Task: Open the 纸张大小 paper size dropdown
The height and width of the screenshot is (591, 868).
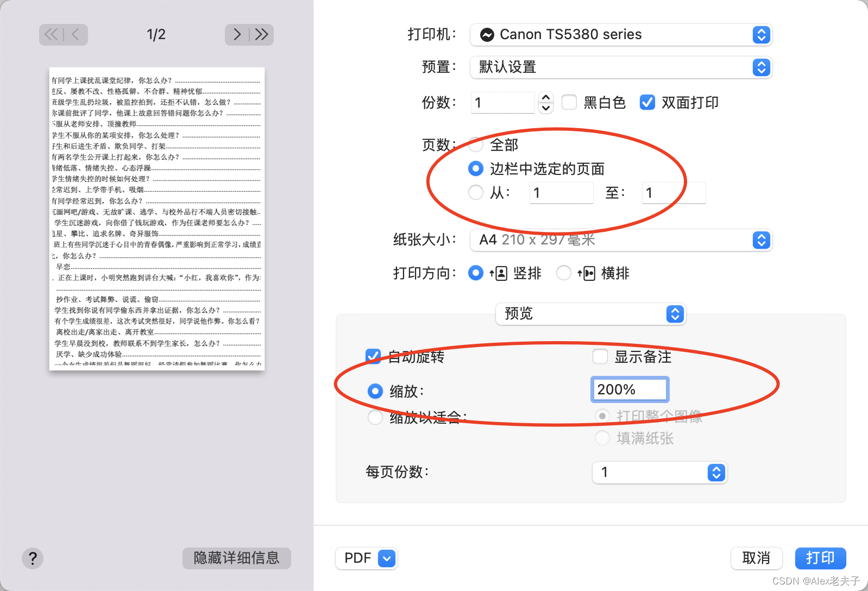Action: pos(621,240)
